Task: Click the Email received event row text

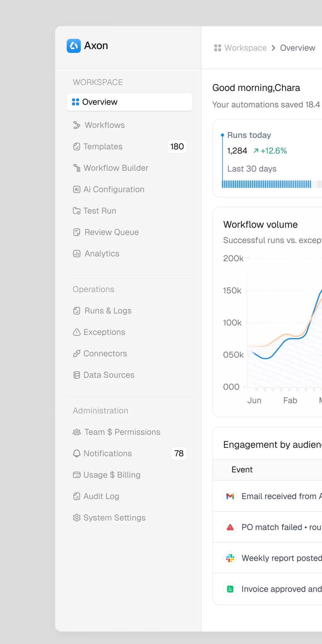Action: 282,496
